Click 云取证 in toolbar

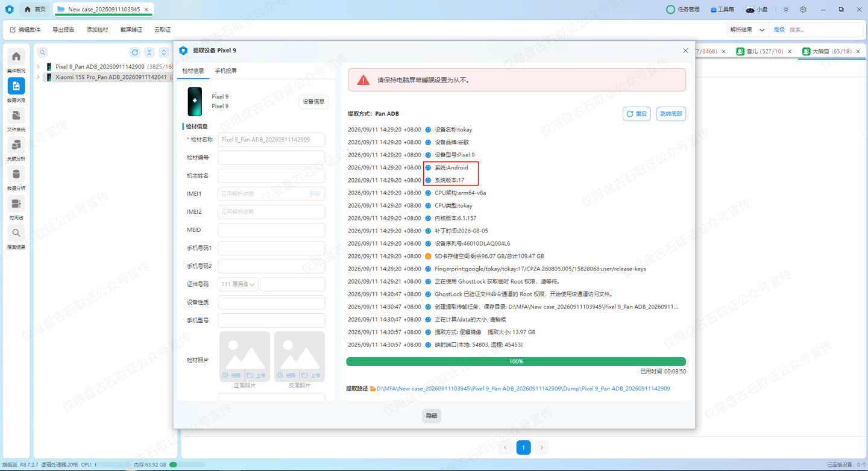pyautogui.click(x=162, y=30)
